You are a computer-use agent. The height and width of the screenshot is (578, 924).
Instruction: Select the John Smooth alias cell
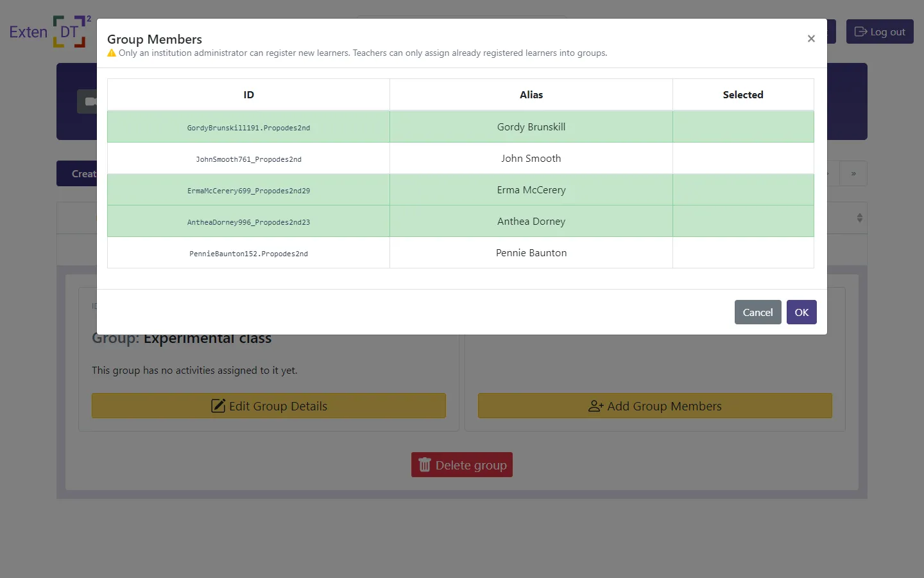pos(531,159)
